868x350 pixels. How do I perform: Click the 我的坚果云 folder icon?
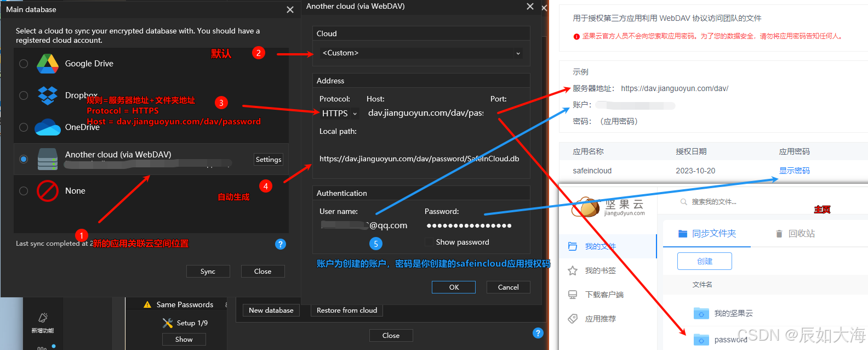tap(701, 313)
